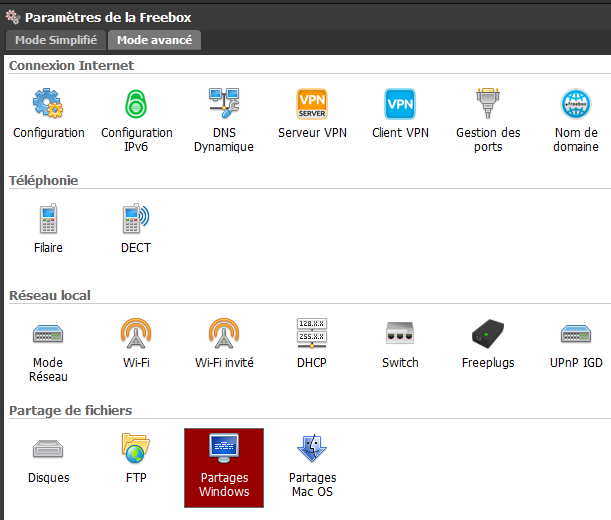Open the Connexion Internet Configuration icon

pyautogui.click(x=48, y=105)
